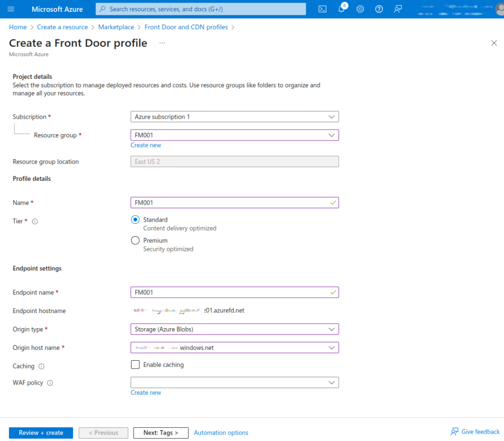This screenshot has width=504, height=441.
Task: Open feedback icon in top bar
Action: [398, 9]
